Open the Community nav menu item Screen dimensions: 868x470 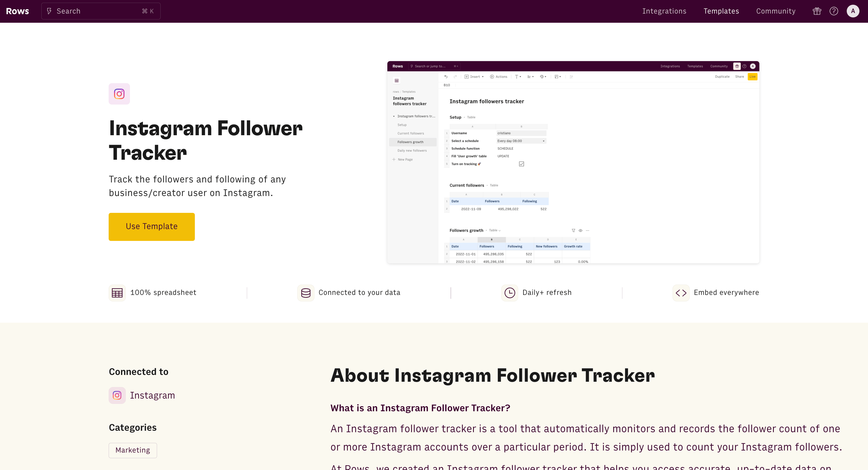(776, 11)
